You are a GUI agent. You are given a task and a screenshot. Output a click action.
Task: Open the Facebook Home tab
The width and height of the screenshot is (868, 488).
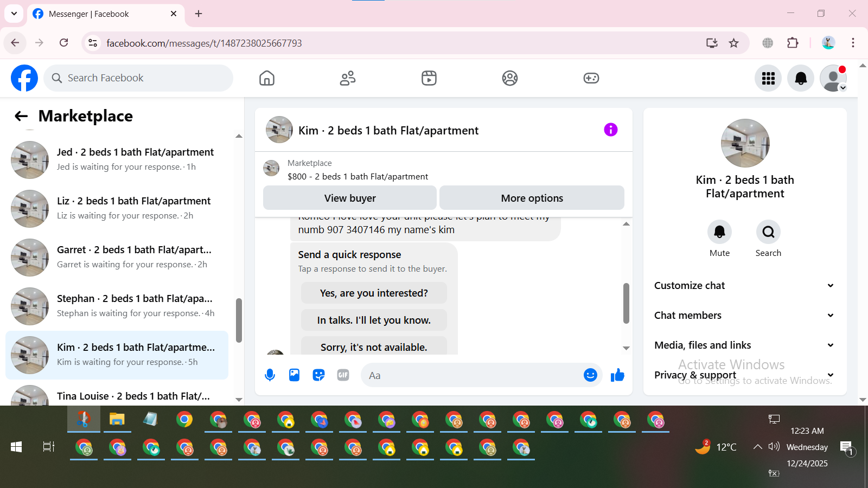point(267,78)
